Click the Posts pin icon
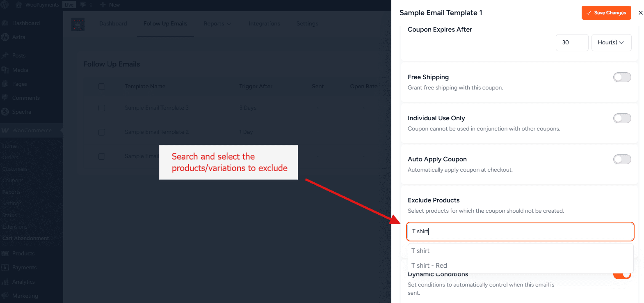This screenshot has height=303, width=644. pyautogui.click(x=5, y=55)
